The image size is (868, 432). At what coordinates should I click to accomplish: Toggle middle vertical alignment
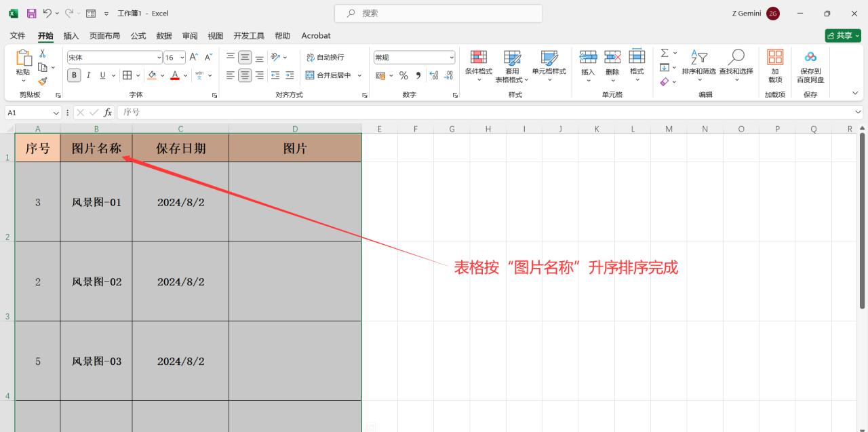tap(245, 58)
